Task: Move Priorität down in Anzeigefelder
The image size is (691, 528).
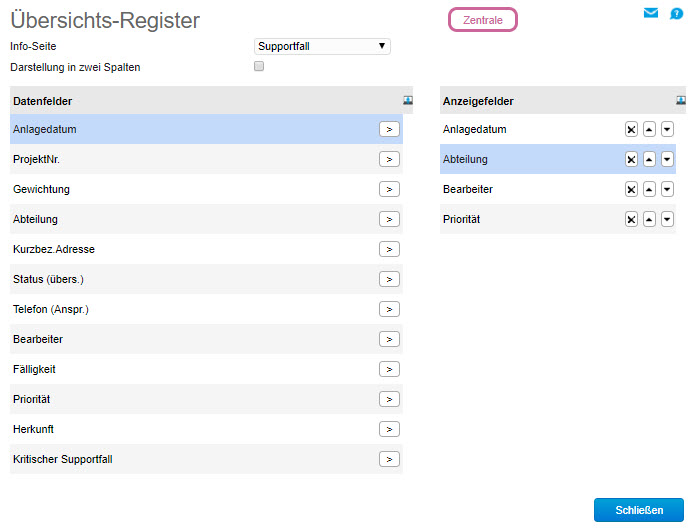Action: [667, 219]
